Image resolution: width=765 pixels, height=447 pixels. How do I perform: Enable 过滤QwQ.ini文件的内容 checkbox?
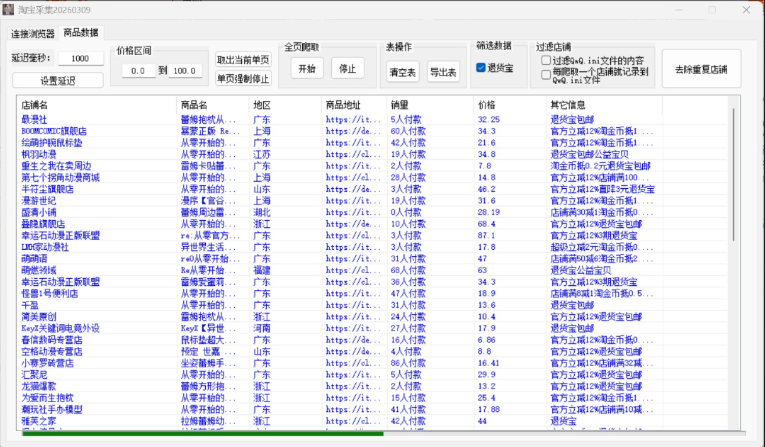pyautogui.click(x=545, y=60)
